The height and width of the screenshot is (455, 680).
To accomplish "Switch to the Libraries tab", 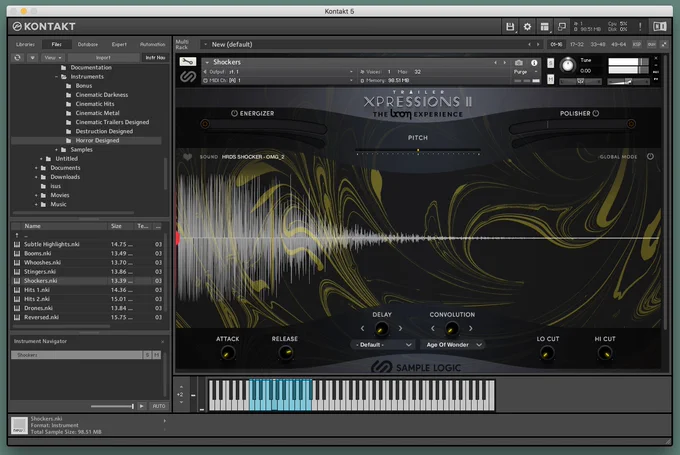I will tap(25, 44).
